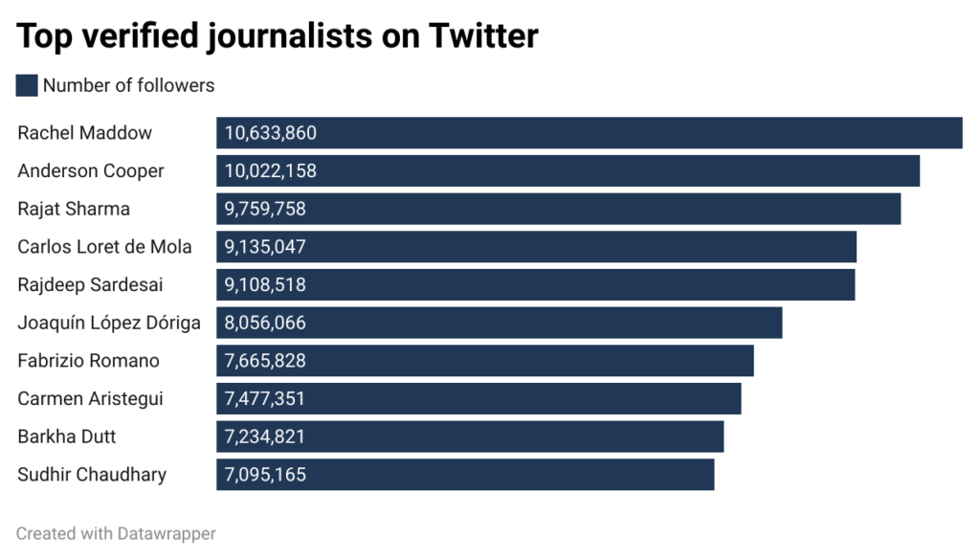Click the Anderson Cooper name label
The width and height of the screenshot is (980, 560).
point(91,171)
